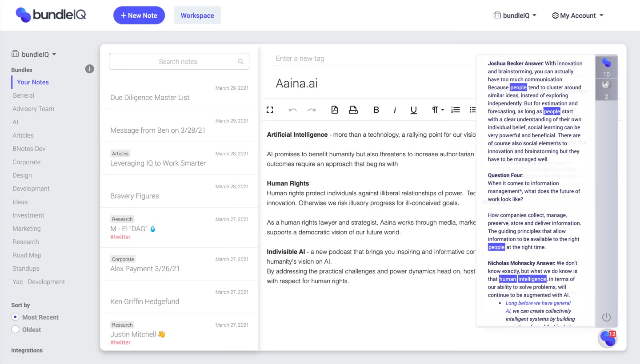Click the Search notes field
Image resolution: width=640 pixels, height=364 pixels.
click(179, 62)
